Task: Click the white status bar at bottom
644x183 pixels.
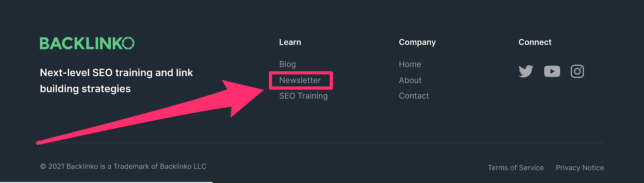Action: 106,182
